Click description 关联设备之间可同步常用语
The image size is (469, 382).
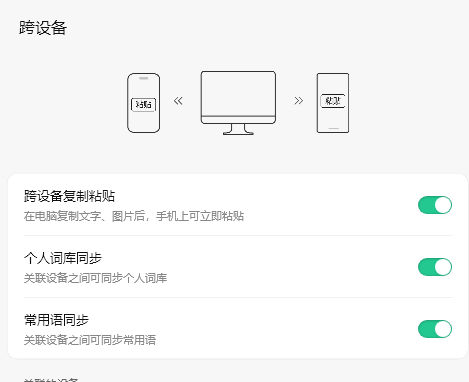click(x=90, y=340)
